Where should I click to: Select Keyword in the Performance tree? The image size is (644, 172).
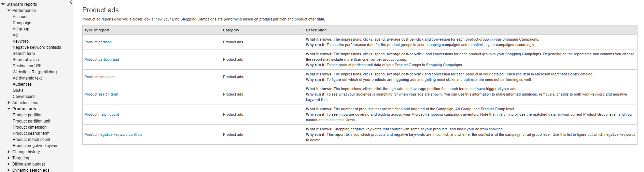21,41
